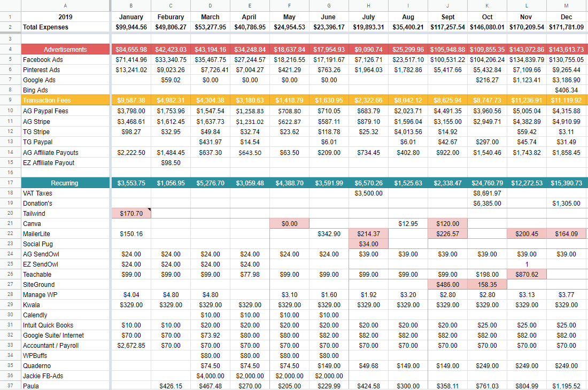The image size is (588, 390).
Task: Select column B header
Action: (131, 6)
